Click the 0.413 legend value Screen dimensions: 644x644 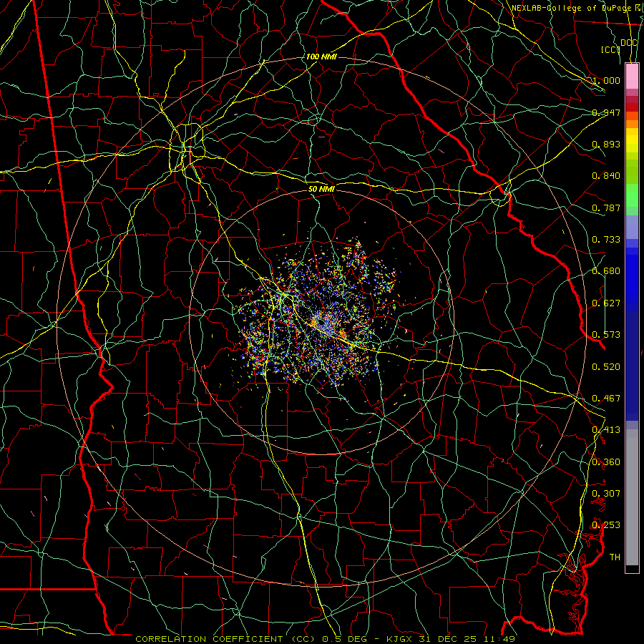(606, 430)
